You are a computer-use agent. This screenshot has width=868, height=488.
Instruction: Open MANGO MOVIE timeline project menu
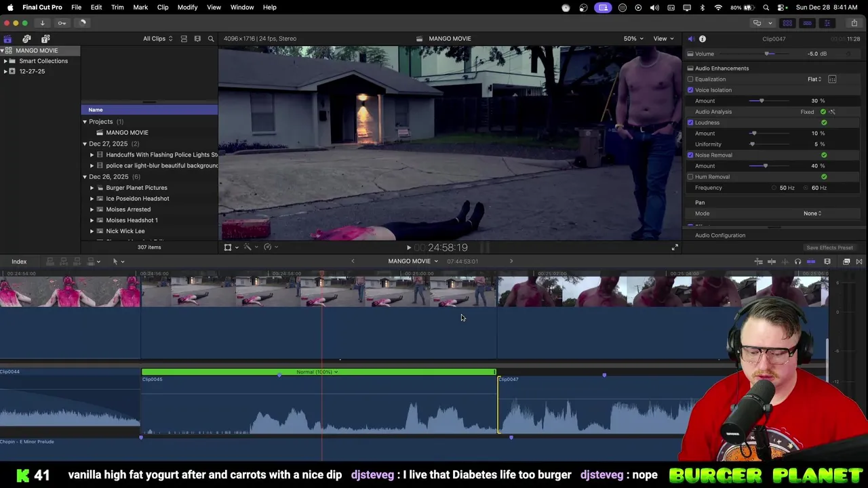coord(413,262)
